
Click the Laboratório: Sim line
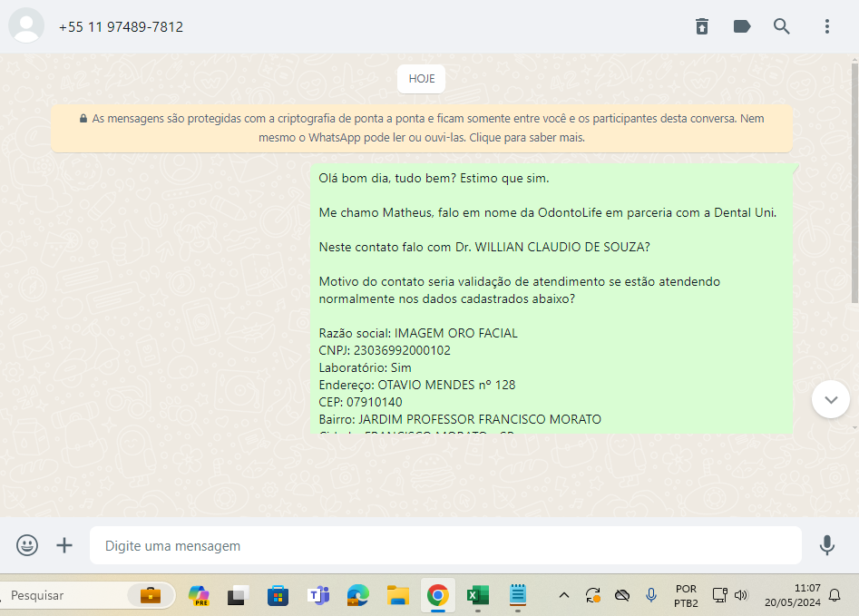tap(365, 367)
